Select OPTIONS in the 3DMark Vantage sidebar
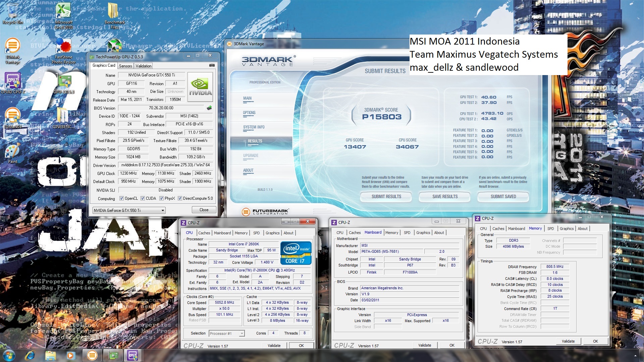Viewport: 644px width, 362px height. pos(249,113)
